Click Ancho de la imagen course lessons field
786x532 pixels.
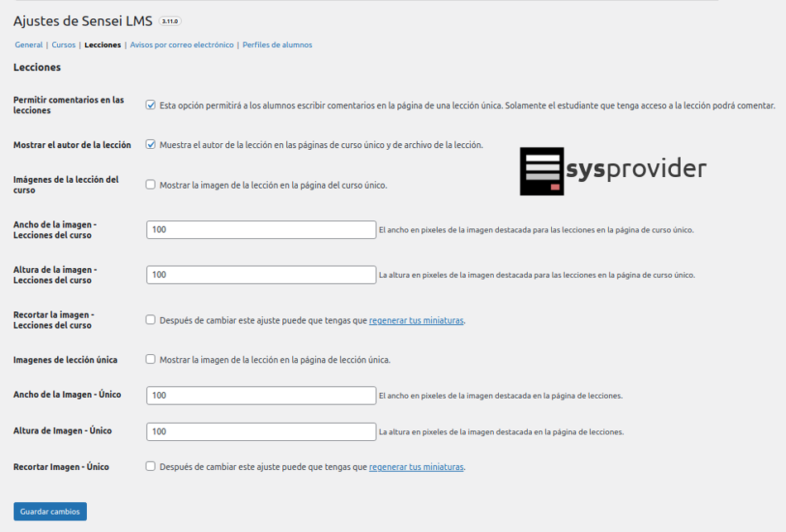[x=261, y=229]
